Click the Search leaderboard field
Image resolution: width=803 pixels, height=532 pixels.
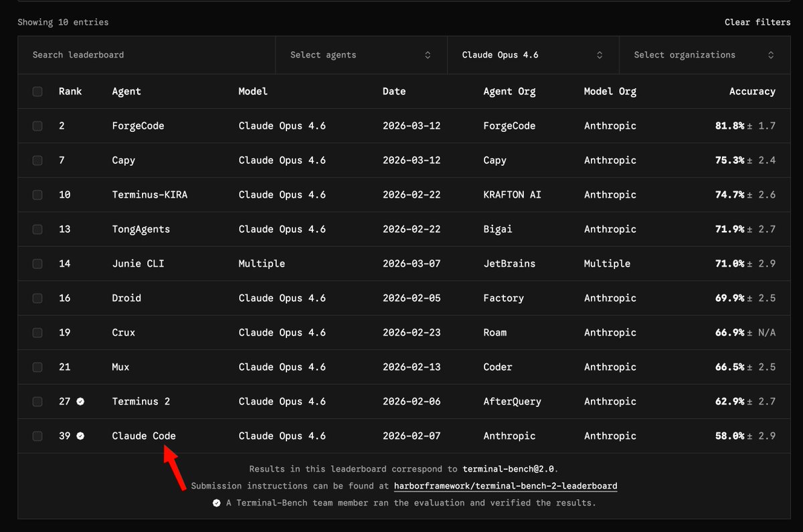click(147, 55)
